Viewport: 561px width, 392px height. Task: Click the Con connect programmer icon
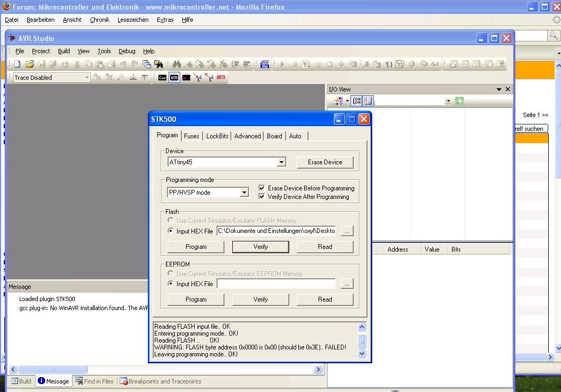pyautogui.click(x=162, y=77)
